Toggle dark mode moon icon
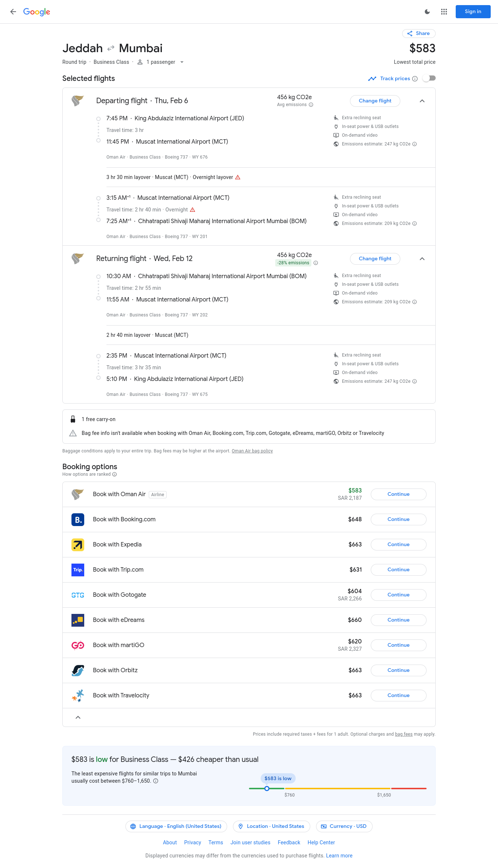The image size is (498, 868). click(x=427, y=12)
